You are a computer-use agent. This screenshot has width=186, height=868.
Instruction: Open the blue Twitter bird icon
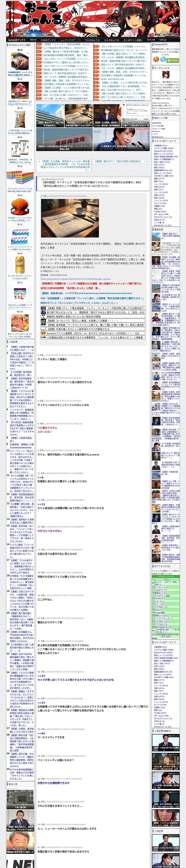coord(163,60)
